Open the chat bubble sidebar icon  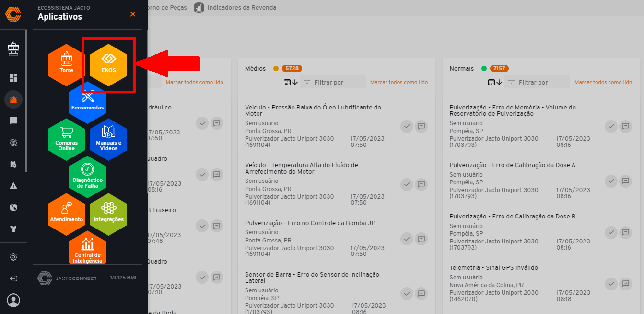(x=13, y=121)
